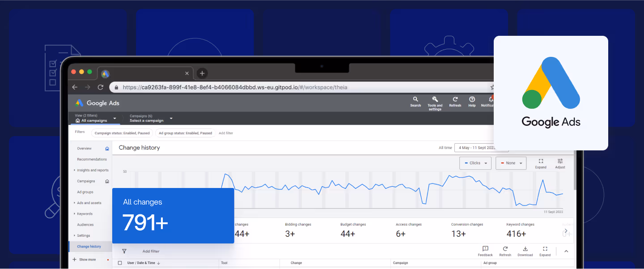Click the Tool column header
The image size is (644, 269).
pyautogui.click(x=224, y=263)
